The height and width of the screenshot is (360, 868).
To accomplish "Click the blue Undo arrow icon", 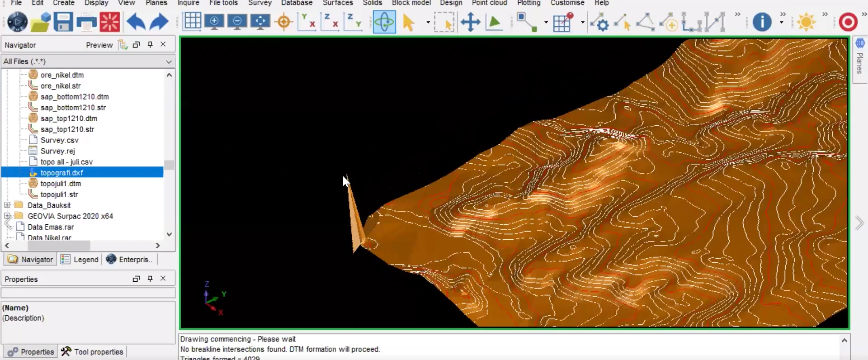I will coord(135,22).
